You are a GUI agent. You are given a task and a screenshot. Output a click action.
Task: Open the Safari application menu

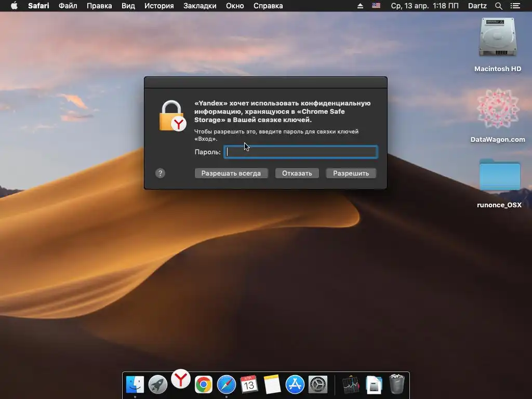(x=38, y=6)
